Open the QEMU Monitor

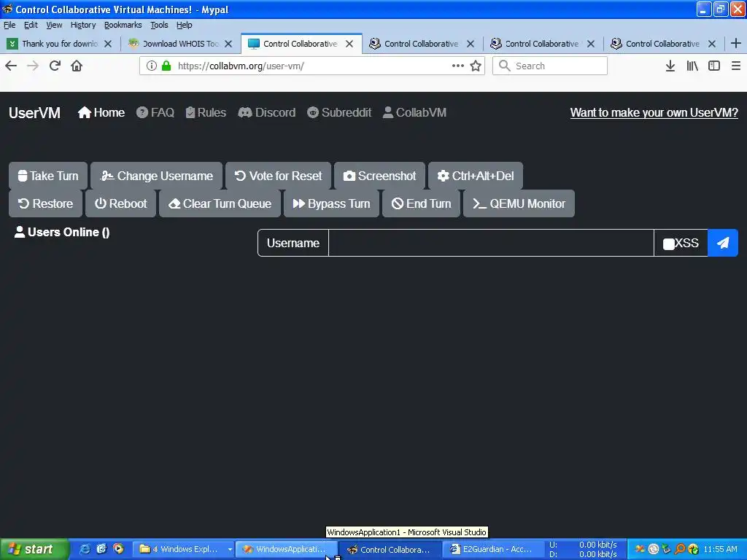click(x=519, y=203)
